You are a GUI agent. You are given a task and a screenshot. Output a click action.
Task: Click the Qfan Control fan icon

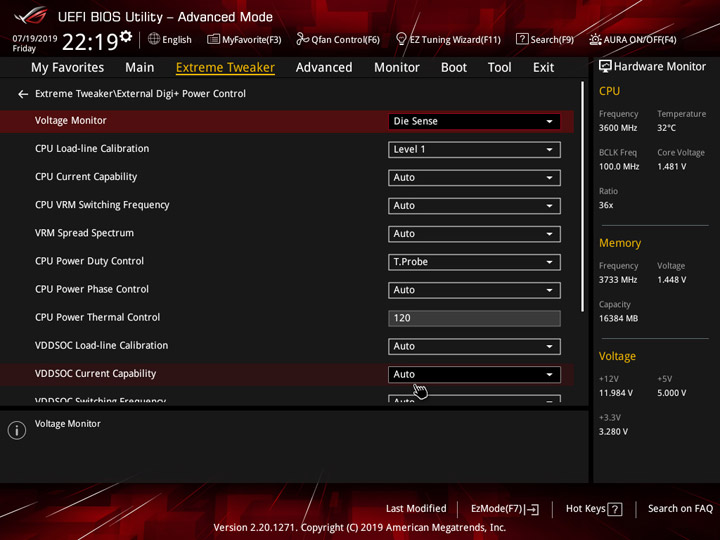tap(302, 39)
